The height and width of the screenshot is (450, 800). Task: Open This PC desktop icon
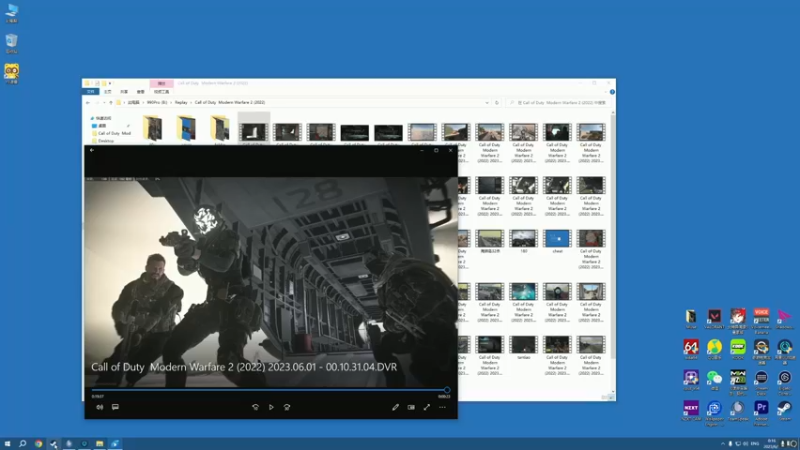[x=11, y=13]
